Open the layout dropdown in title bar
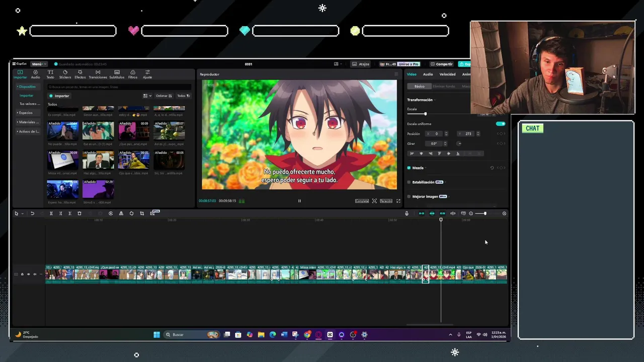This screenshot has width=644, height=362. pyautogui.click(x=337, y=64)
